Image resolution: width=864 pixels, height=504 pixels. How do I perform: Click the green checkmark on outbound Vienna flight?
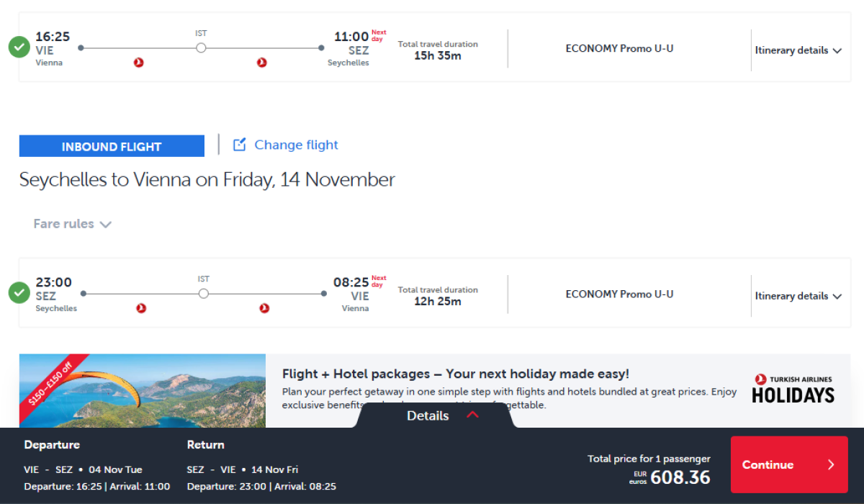click(x=19, y=48)
